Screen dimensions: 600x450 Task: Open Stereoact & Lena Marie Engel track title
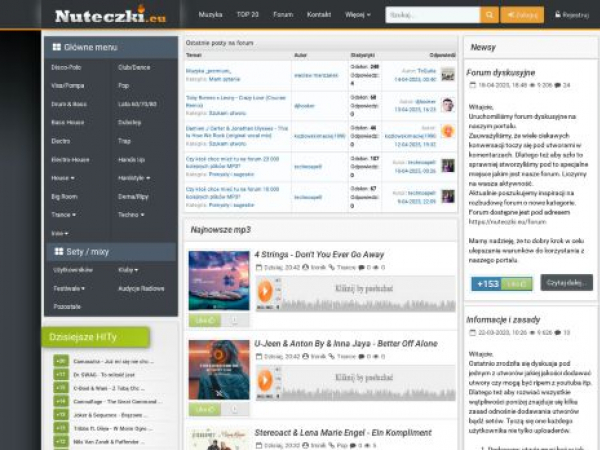(x=343, y=432)
